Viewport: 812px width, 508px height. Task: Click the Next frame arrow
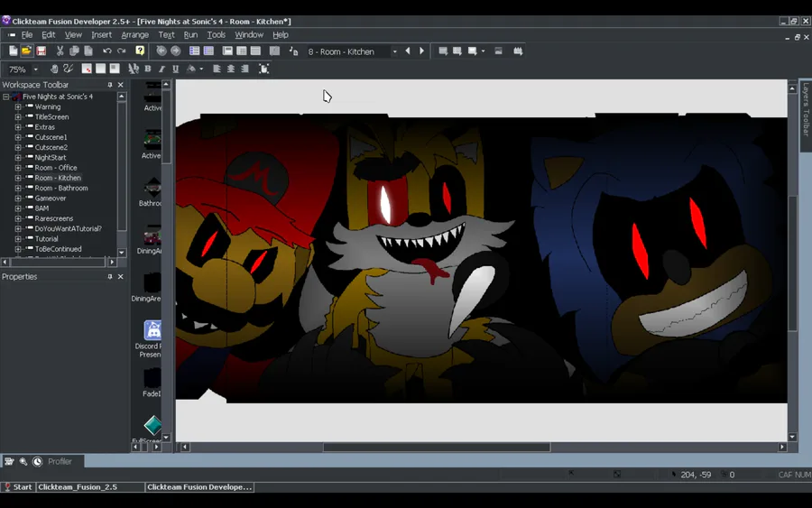(x=421, y=51)
